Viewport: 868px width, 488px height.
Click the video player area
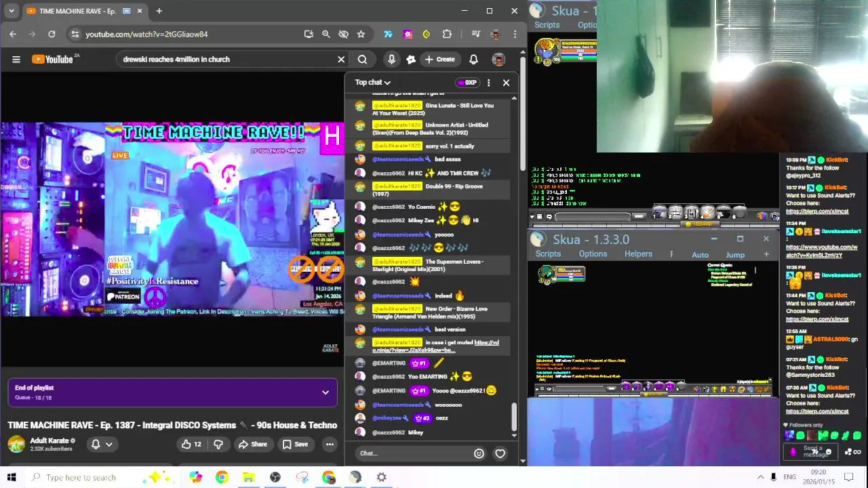pyautogui.click(x=172, y=219)
